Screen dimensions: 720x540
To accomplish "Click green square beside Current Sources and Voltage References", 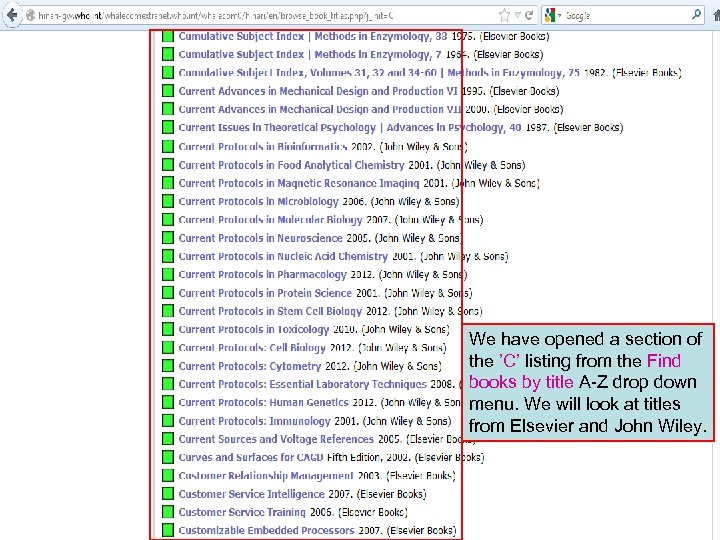I will click(168, 439).
